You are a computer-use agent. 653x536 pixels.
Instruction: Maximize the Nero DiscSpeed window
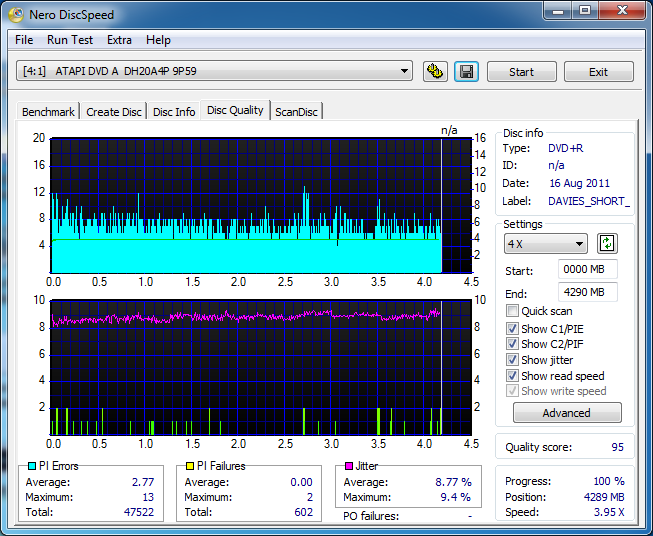point(585,11)
